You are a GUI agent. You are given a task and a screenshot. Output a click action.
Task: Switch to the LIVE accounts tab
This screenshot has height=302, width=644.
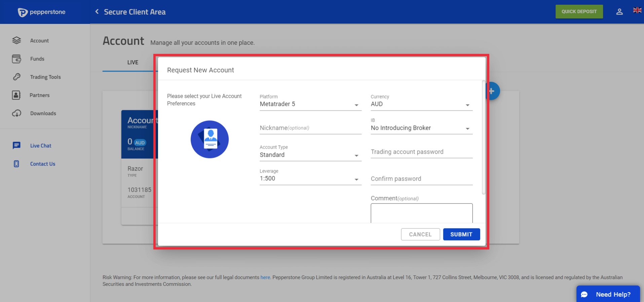coord(132,63)
